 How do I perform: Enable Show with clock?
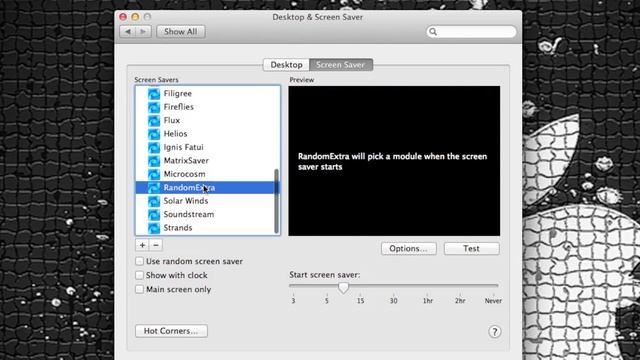(139, 276)
